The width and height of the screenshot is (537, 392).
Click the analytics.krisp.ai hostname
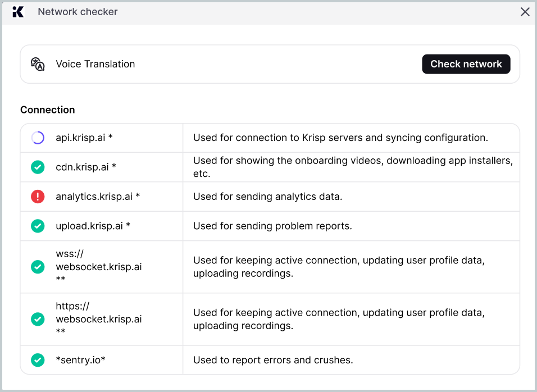coord(98,197)
